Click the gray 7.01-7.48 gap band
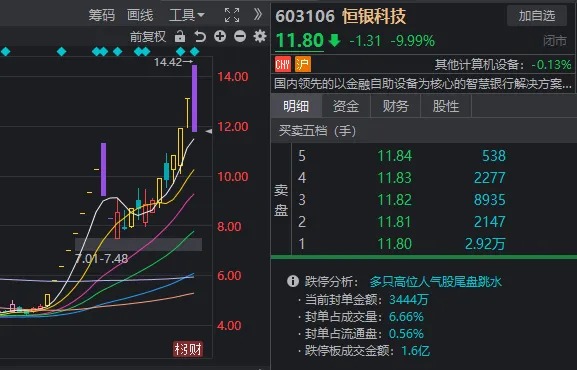Image resolution: width=577 pixels, height=370 pixels. (138, 244)
